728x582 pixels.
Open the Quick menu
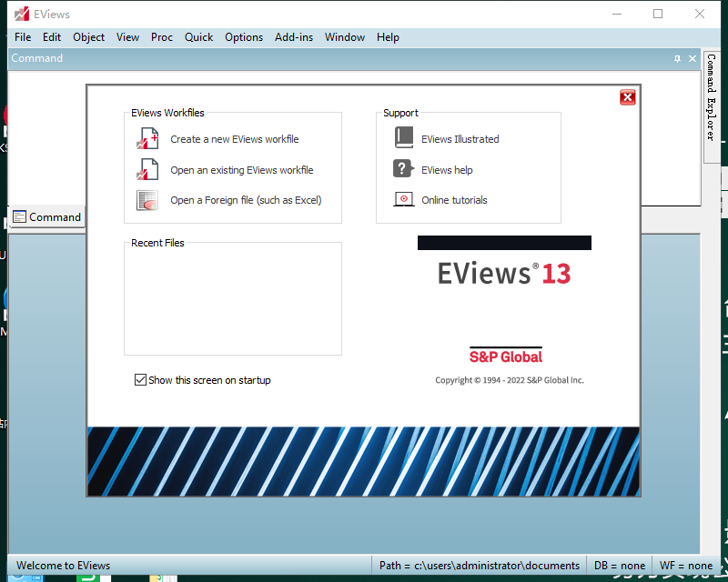198,37
